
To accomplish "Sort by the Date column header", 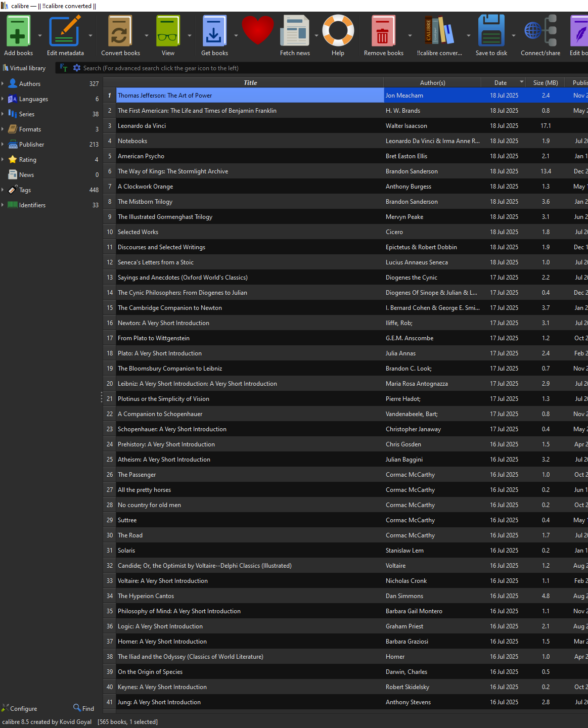I will [x=503, y=82].
